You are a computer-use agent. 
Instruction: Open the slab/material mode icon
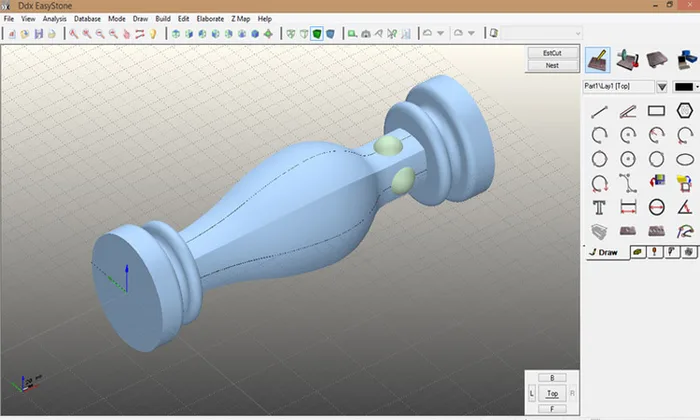point(656,60)
